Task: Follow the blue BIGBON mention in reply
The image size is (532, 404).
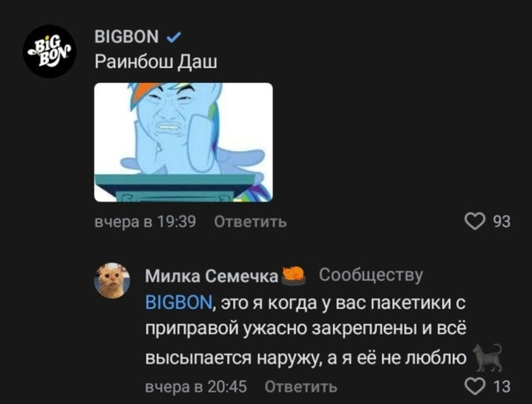Action: click(179, 302)
